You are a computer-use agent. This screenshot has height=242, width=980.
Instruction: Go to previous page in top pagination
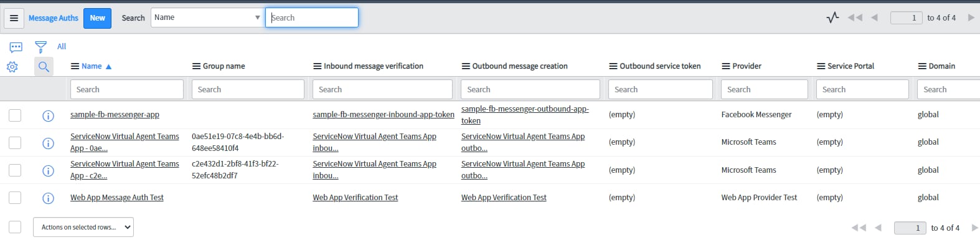(874, 17)
